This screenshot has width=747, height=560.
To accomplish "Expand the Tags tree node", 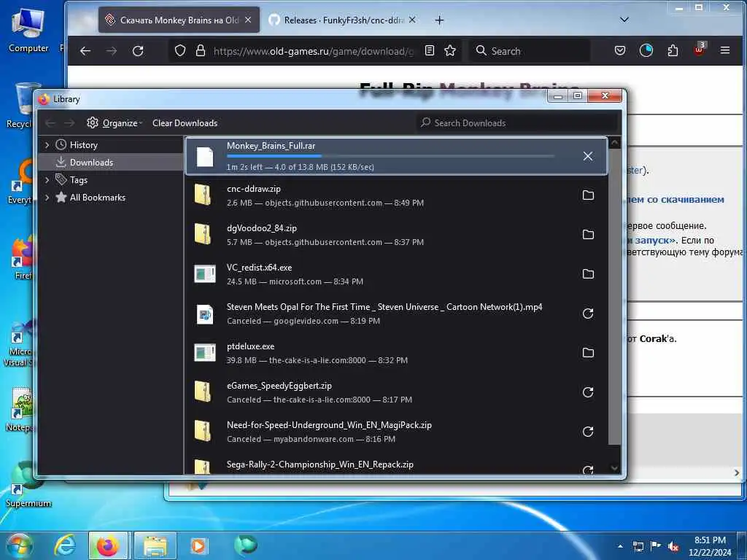I will [47, 180].
